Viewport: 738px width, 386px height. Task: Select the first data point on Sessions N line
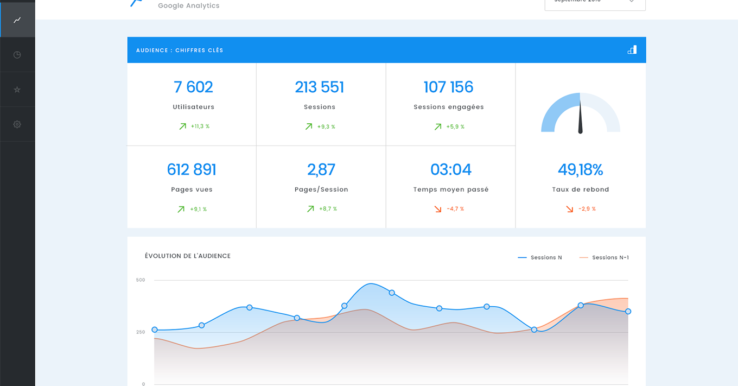pos(154,330)
